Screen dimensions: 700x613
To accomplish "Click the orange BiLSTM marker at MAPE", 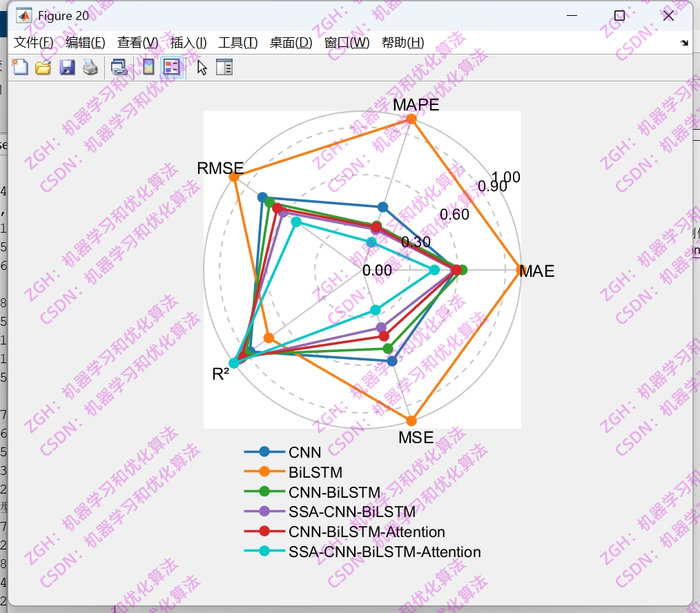I will 411,119.
